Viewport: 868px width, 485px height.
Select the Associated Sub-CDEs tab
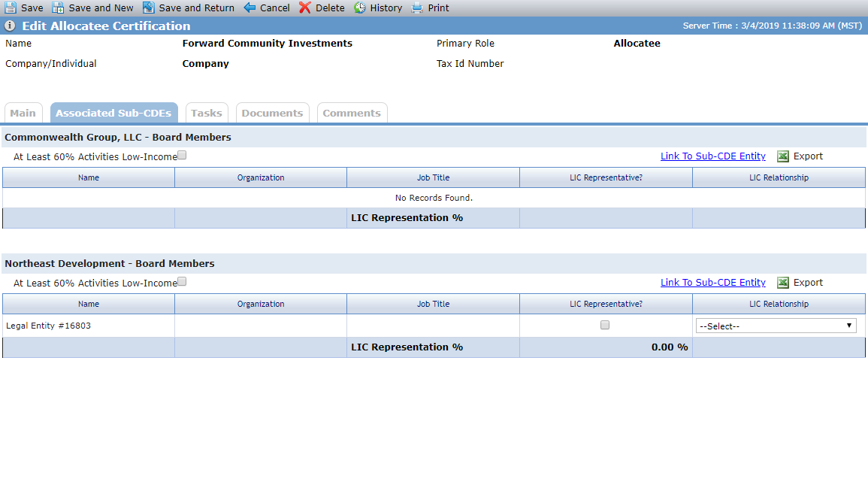(114, 113)
